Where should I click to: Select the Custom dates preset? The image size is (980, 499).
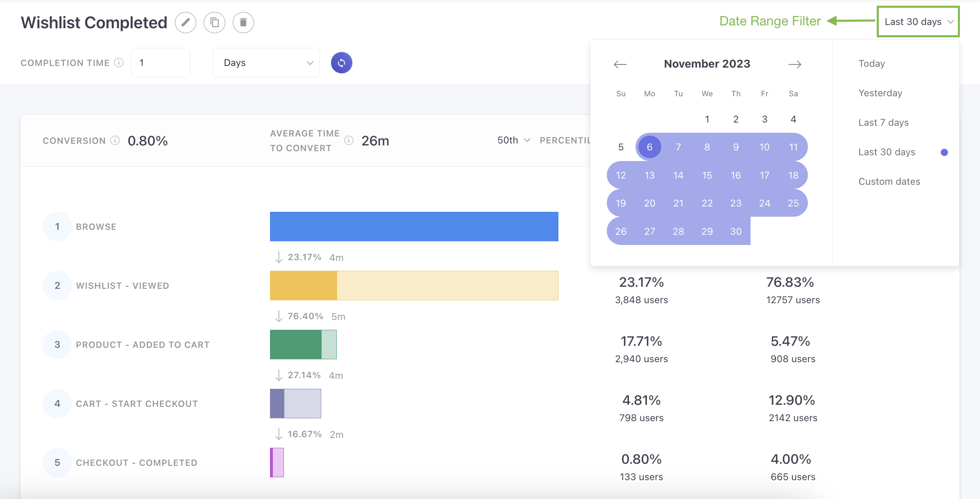coord(889,181)
